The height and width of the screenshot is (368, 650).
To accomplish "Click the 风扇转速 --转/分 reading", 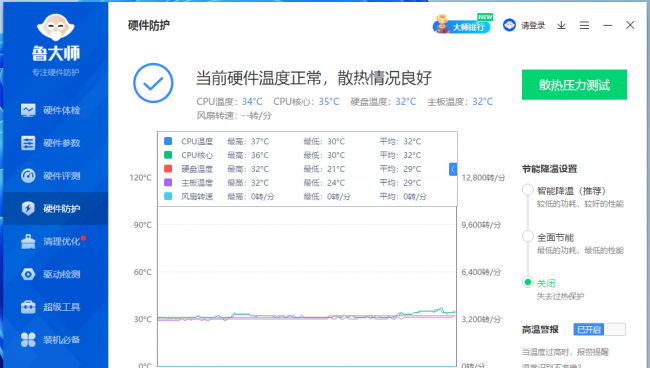I will coord(233,116).
